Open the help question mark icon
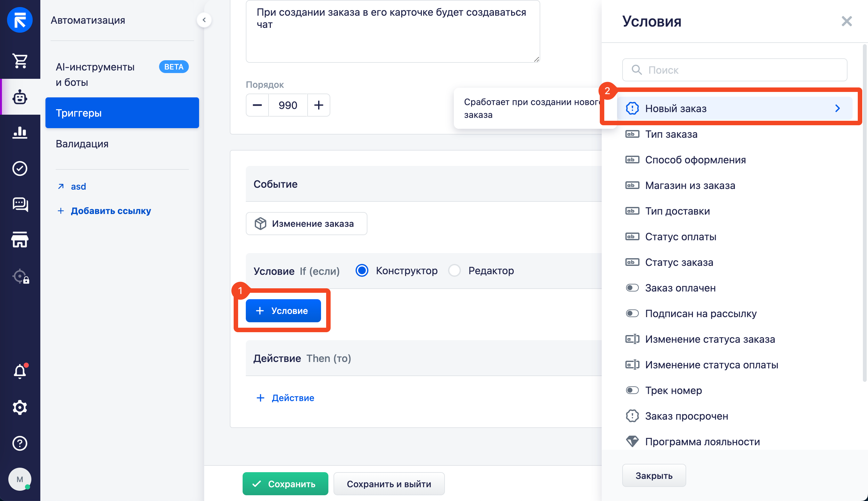This screenshot has height=501, width=868. pyautogui.click(x=20, y=443)
